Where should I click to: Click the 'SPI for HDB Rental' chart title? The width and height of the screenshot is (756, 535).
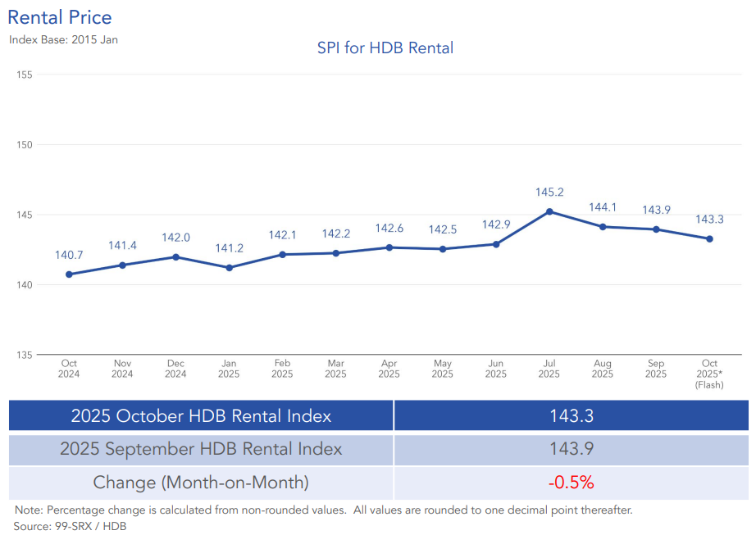pos(385,48)
